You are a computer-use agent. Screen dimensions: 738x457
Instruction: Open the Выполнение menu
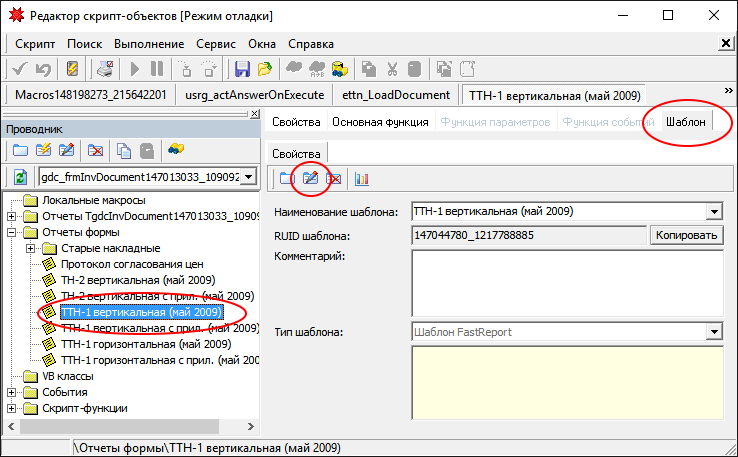click(148, 44)
